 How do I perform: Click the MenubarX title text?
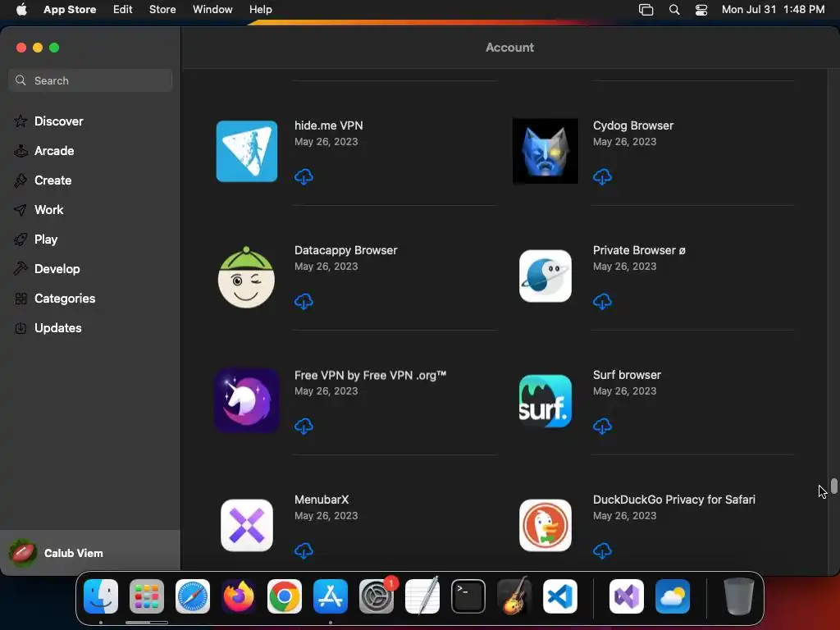[x=322, y=500]
